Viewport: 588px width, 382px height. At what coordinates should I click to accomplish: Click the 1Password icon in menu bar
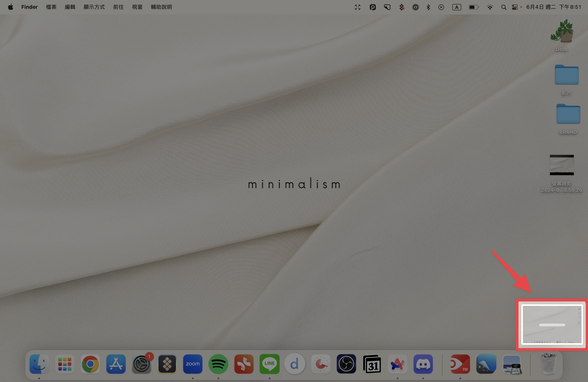415,7
